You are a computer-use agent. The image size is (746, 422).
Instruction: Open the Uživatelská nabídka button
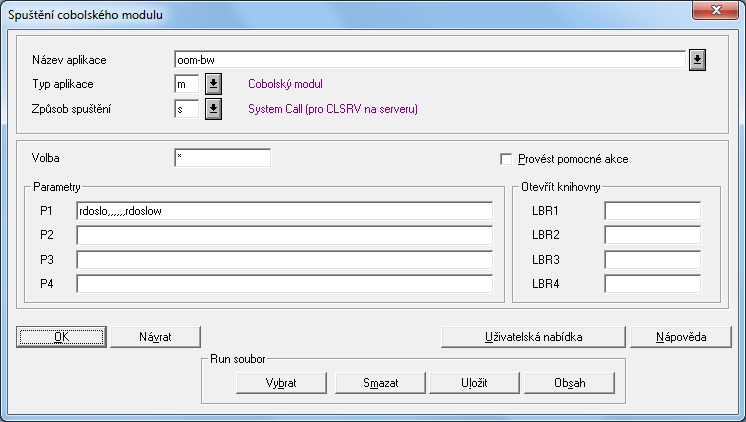(534, 336)
